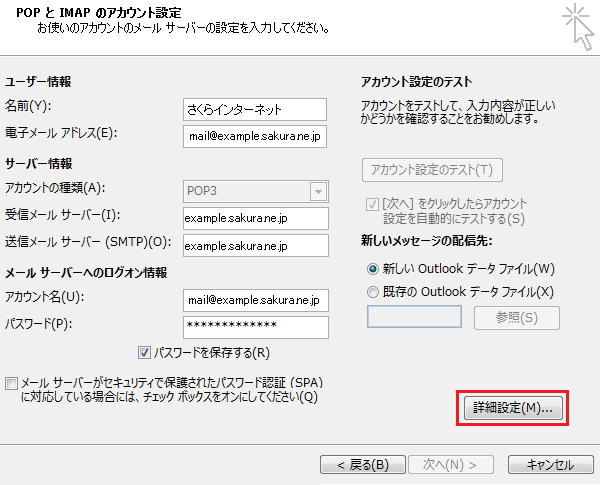
Task: Select new Outlook data file (新しい) radio
Action: (x=374, y=269)
